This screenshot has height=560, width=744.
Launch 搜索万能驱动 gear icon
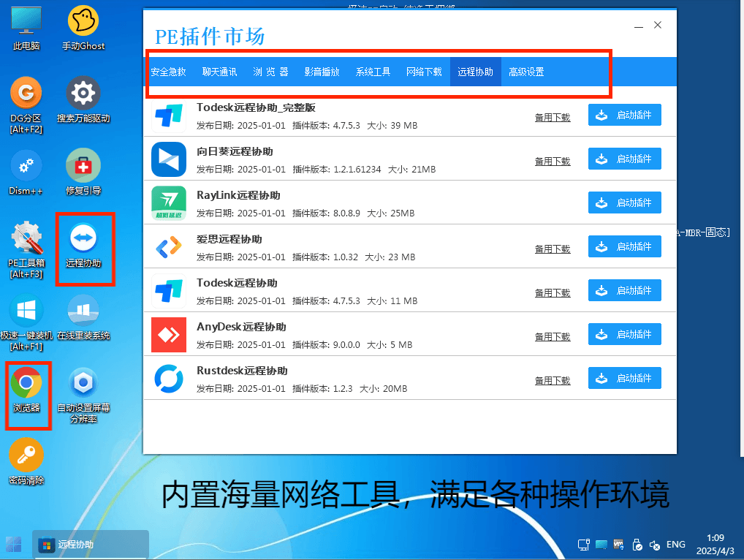tap(83, 99)
